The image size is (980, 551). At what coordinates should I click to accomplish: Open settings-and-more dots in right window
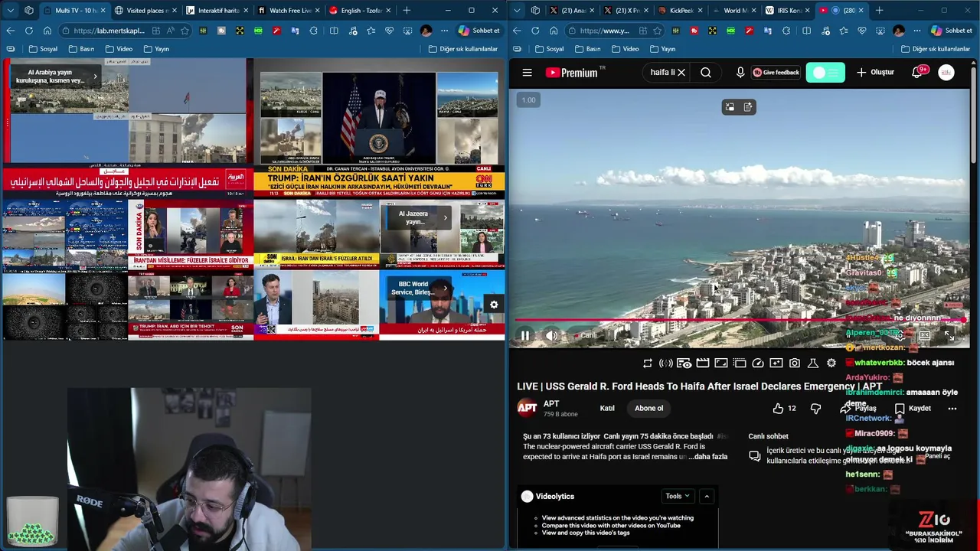pyautogui.click(x=916, y=31)
